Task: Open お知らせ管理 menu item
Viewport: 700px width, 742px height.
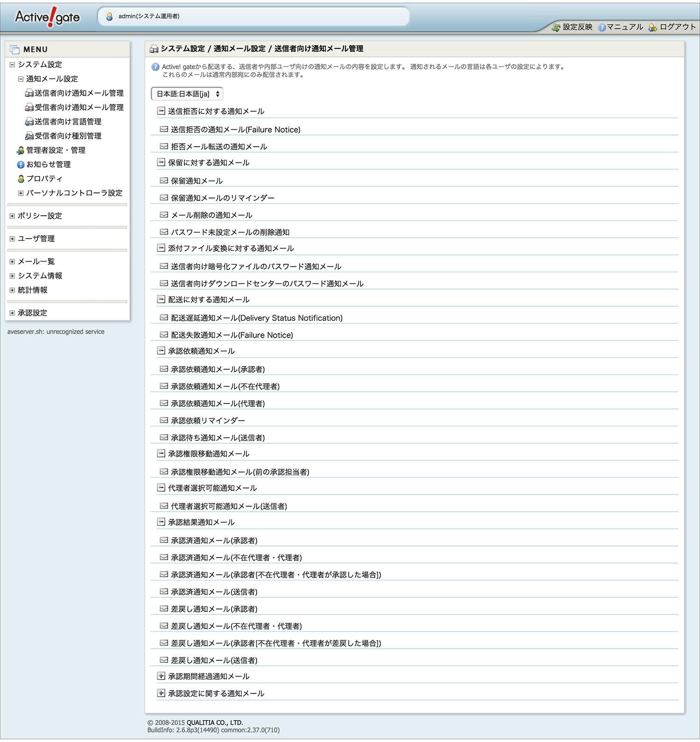Action: pyautogui.click(x=48, y=164)
